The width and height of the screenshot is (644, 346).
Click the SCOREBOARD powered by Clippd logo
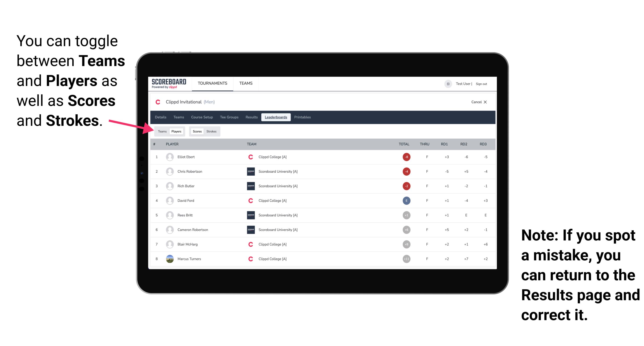[168, 84]
